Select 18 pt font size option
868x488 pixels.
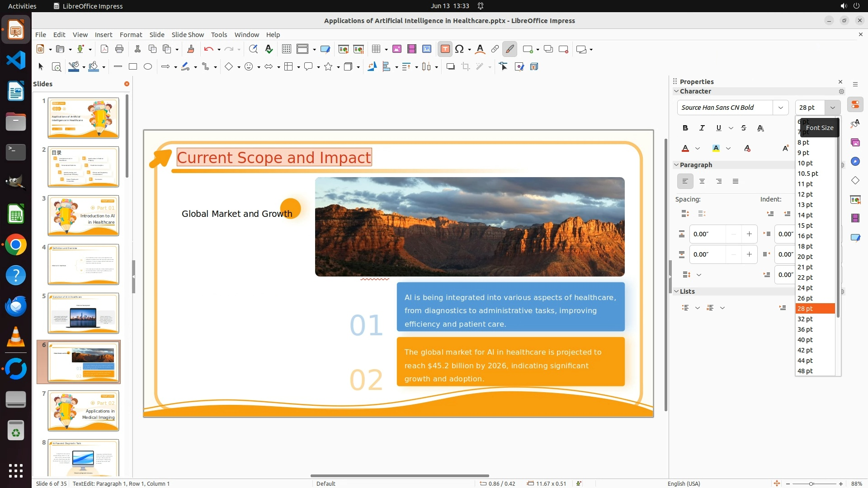pyautogui.click(x=805, y=246)
